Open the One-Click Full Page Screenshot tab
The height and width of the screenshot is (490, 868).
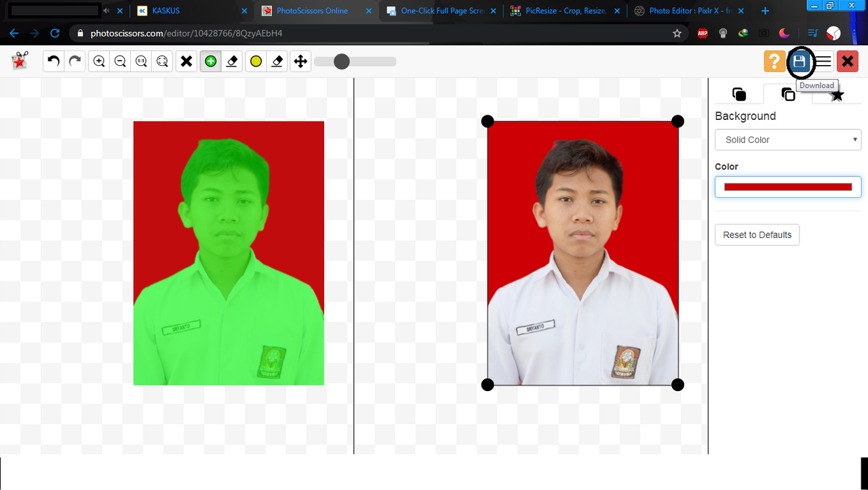click(x=441, y=11)
